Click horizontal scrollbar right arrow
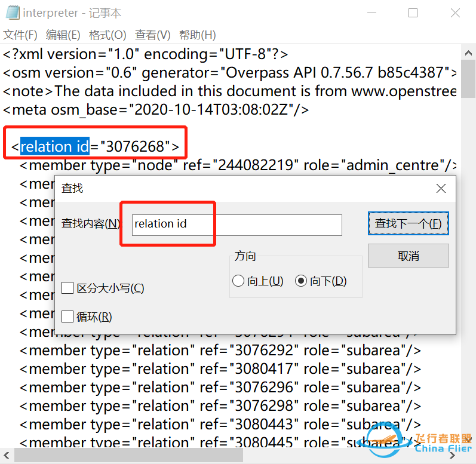Viewport: 476px width, 464px height. (452, 456)
